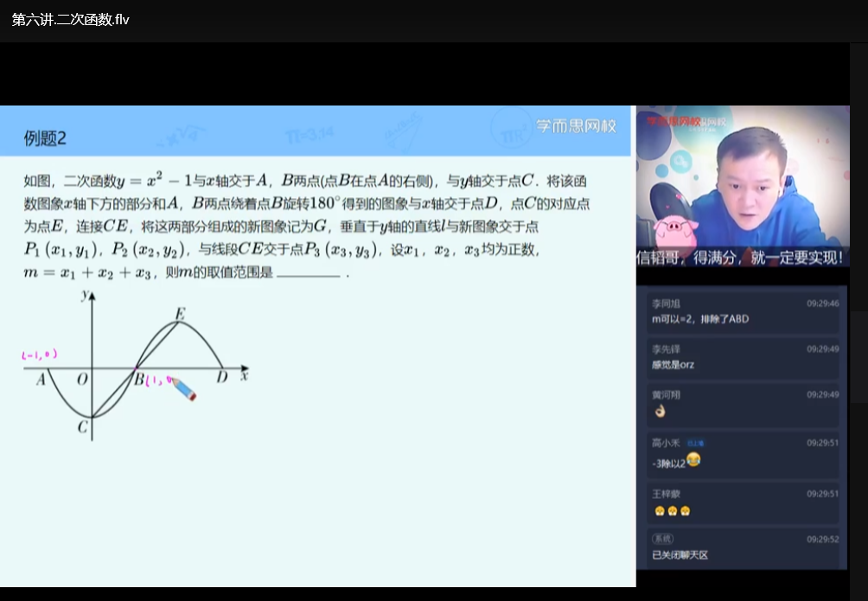Click point D label on the x-axis
This screenshot has width=868, height=601.
point(222,378)
